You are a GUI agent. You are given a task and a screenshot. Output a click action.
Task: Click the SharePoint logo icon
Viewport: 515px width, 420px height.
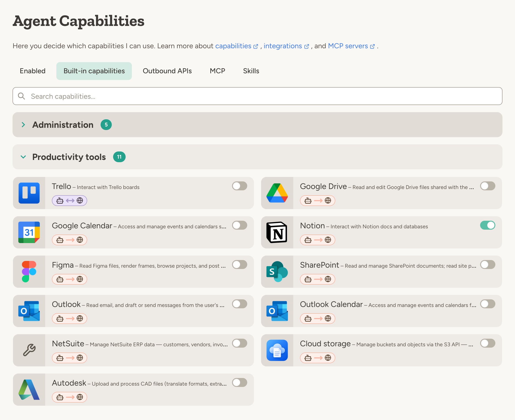[x=277, y=272]
